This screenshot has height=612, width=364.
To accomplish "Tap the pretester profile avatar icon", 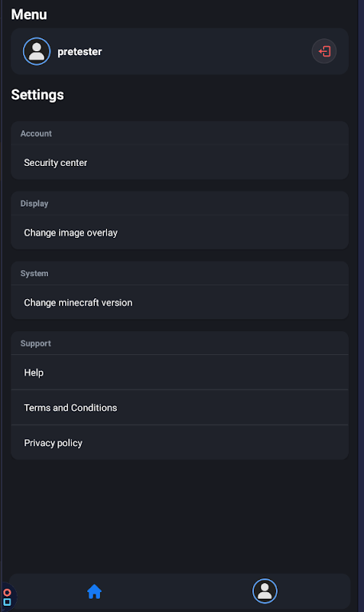I will pos(37,51).
